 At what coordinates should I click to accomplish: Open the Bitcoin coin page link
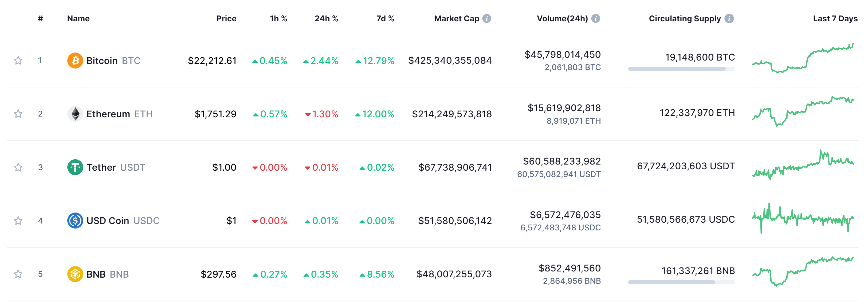click(102, 61)
